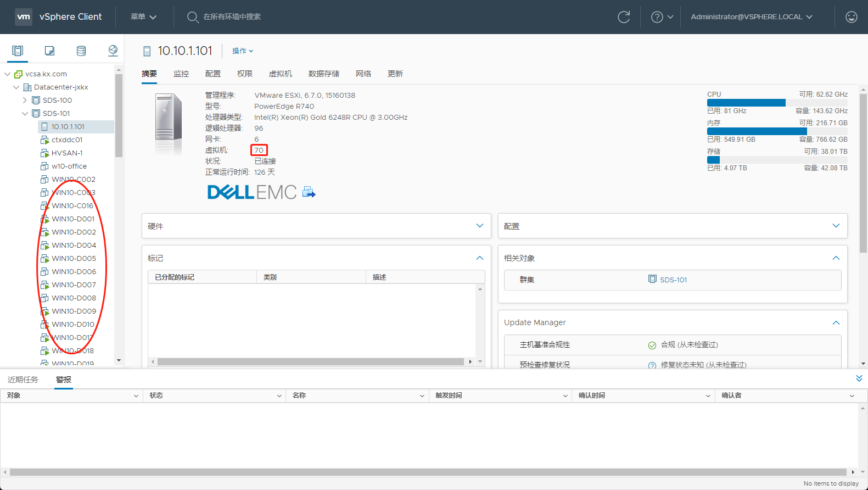Screen dimensions: 868x490
Task: Switch to the 监控 tab
Action: pyautogui.click(x=181, y=74)
